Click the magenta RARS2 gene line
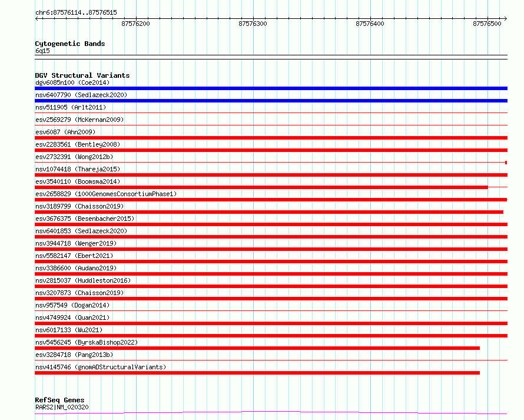 click(x=271, y=413)
